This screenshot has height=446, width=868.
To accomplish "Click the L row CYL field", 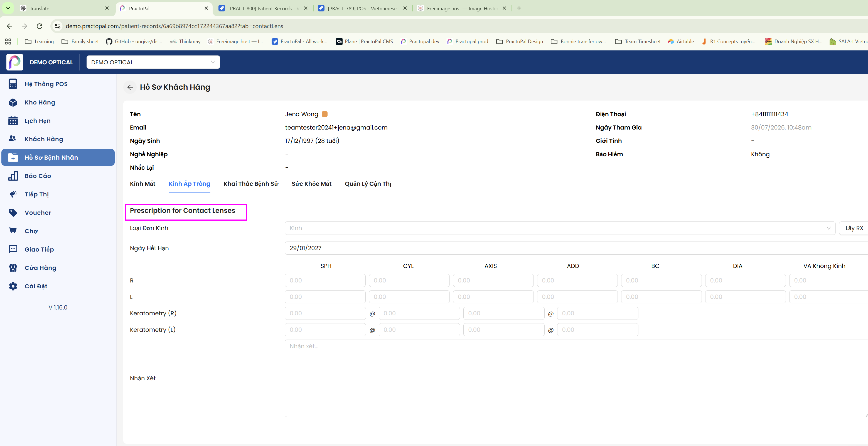I will click(x=409, y=297).
